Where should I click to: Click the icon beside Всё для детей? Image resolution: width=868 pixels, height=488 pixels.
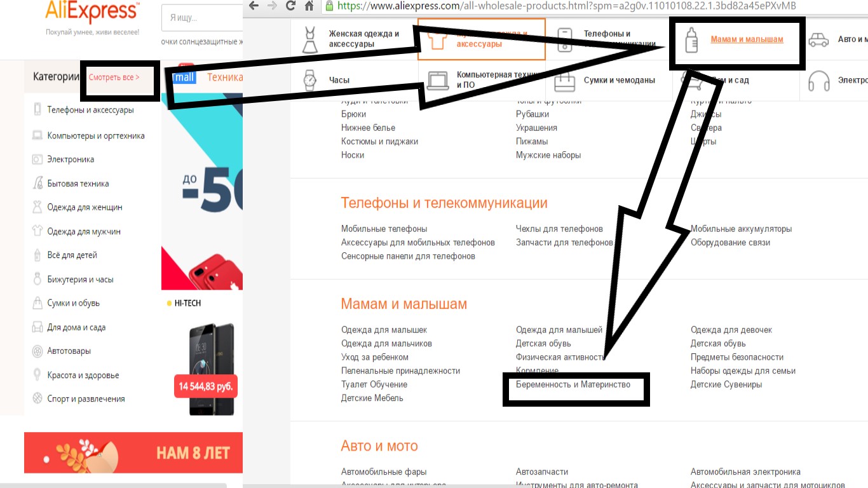click(x=37, y=255)
